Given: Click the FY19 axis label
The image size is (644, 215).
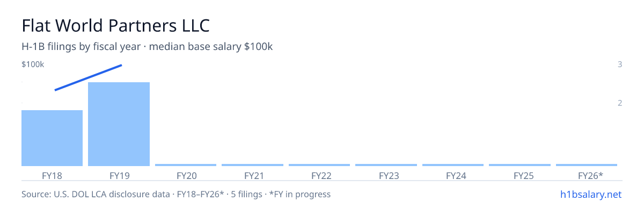Looking at the screenshot, I should [x=119, y=175].
